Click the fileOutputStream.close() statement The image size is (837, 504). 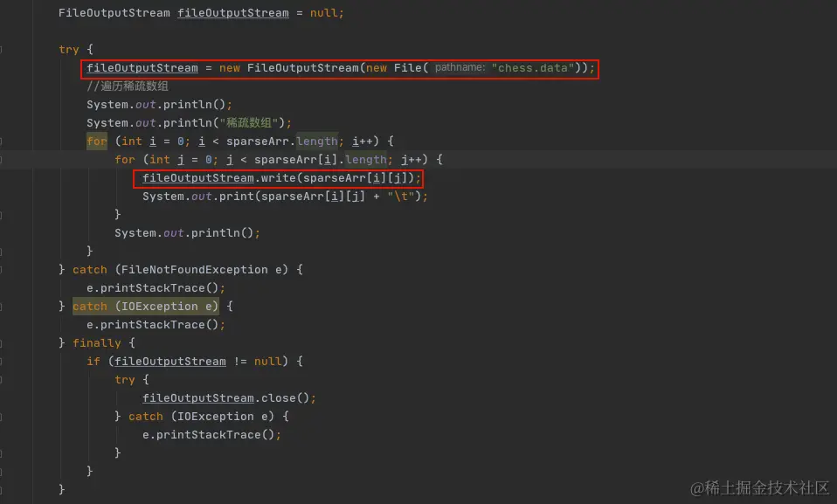229,398
